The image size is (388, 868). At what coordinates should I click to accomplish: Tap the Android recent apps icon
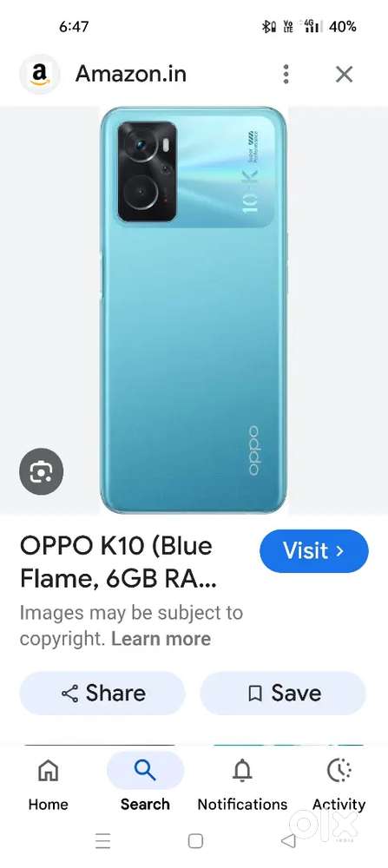point(103,841)
